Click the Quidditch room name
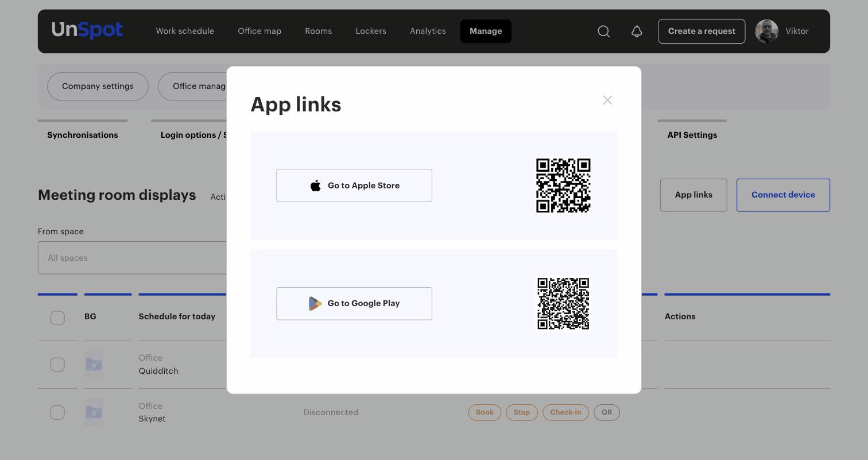 tap(158, 372)
